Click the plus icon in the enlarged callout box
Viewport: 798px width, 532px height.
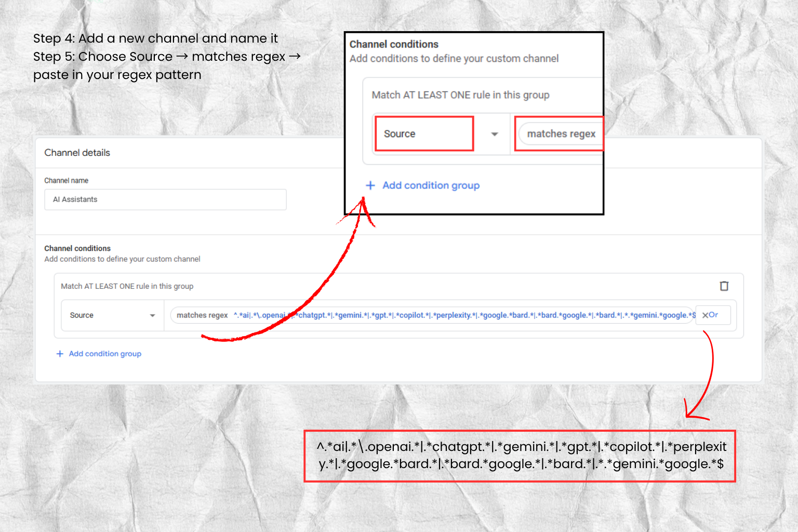370,185
